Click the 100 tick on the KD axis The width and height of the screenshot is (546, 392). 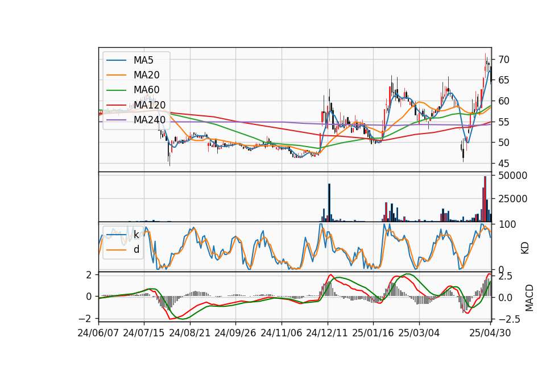[x=507, y=224]
